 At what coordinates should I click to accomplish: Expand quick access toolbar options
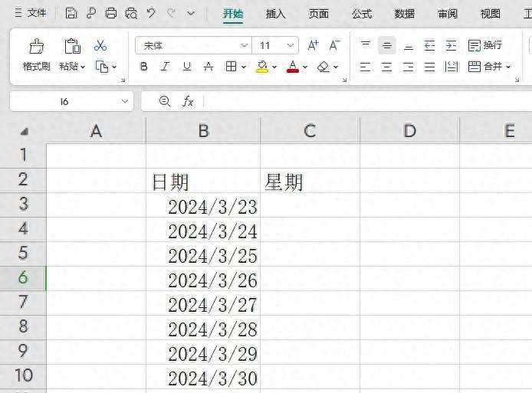191,14
